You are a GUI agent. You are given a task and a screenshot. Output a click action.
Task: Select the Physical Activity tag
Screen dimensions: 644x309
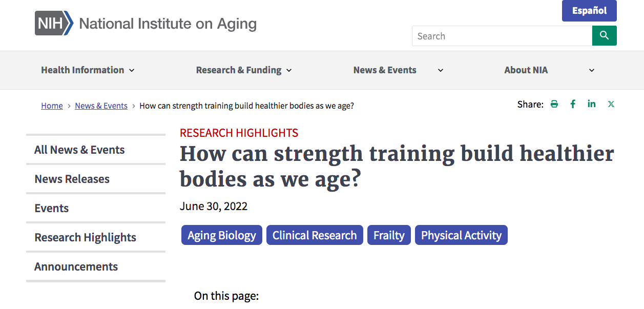(x=461, y=235)
